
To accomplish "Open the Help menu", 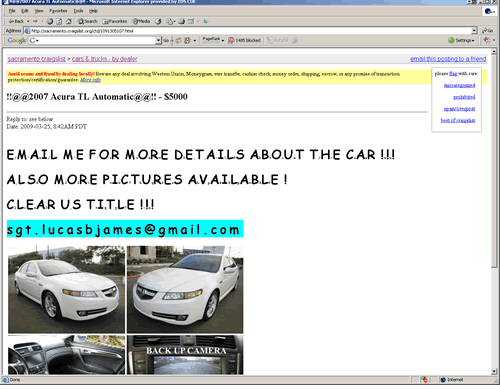I will [93, 11].
